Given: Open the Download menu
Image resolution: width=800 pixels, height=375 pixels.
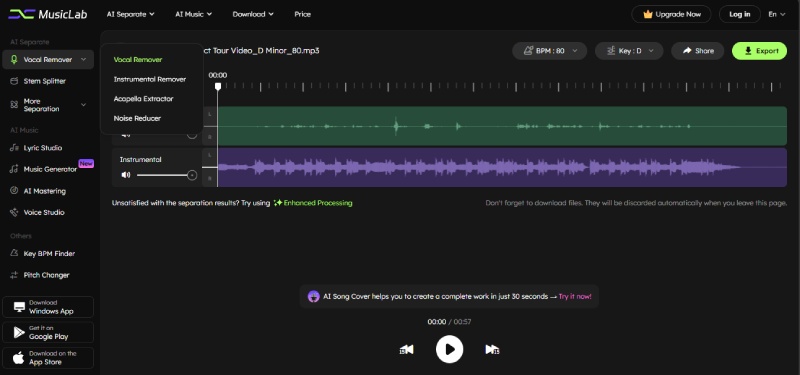Looking at the screenshot, I should click(x=253, y=14).
